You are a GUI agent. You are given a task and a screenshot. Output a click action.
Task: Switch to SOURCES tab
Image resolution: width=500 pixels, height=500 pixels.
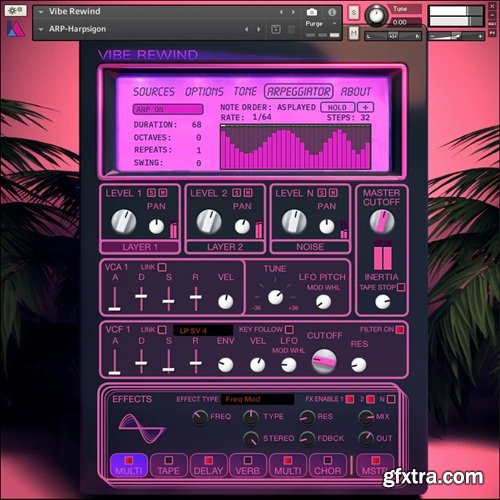pyautogui.click(x=154, y=92)
